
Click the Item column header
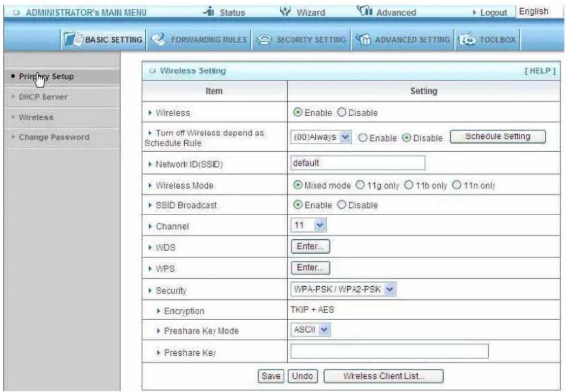point(214,91)
